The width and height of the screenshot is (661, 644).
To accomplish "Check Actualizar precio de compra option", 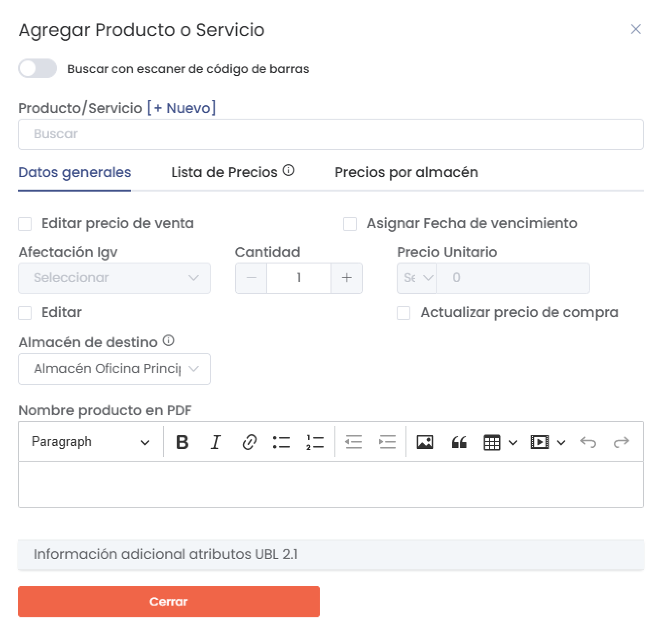I will pos(403,313).
